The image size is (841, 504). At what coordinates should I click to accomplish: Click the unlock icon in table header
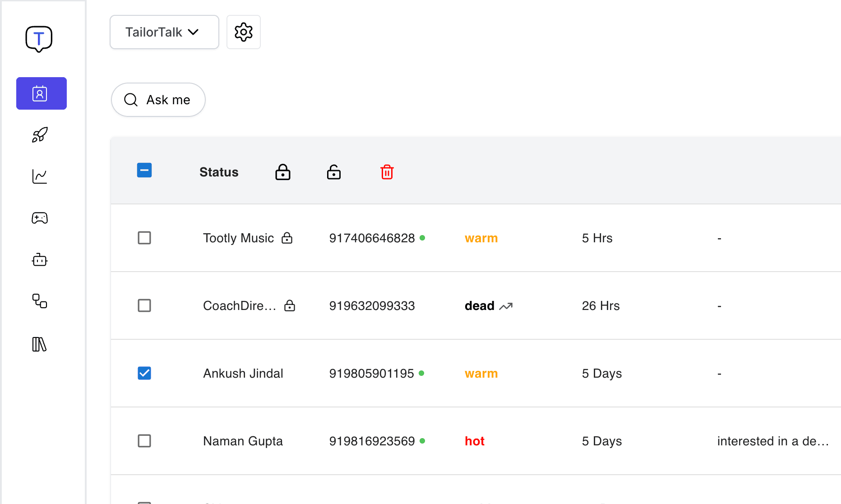[334, 172]
